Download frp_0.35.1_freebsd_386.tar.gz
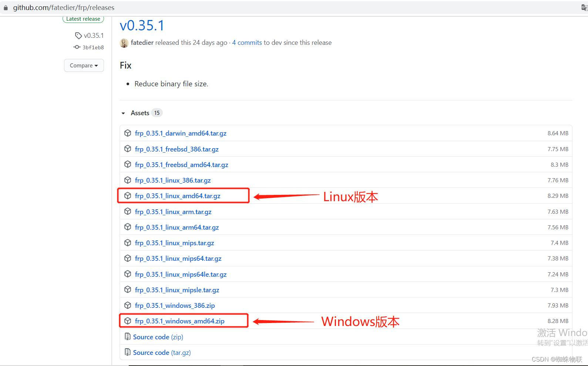Viewport: 588px width, 366px height. pos(177,149)
